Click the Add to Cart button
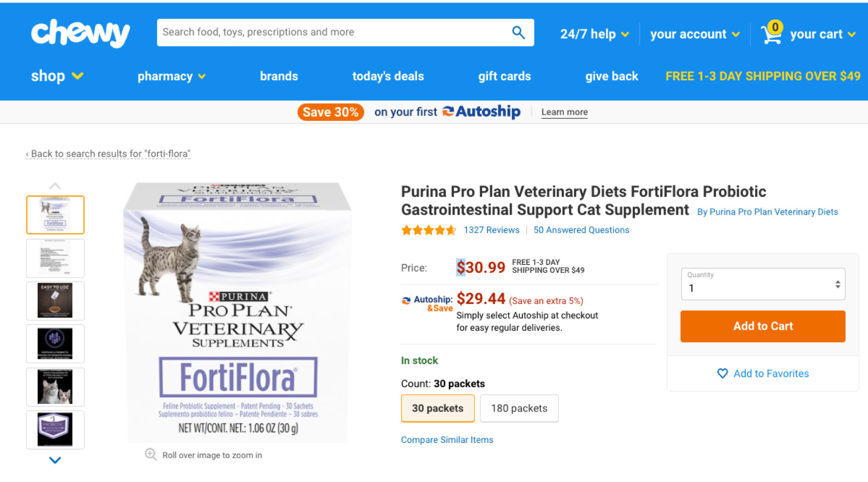The width and height of the screenshot is (868, 482). [763, 326]
